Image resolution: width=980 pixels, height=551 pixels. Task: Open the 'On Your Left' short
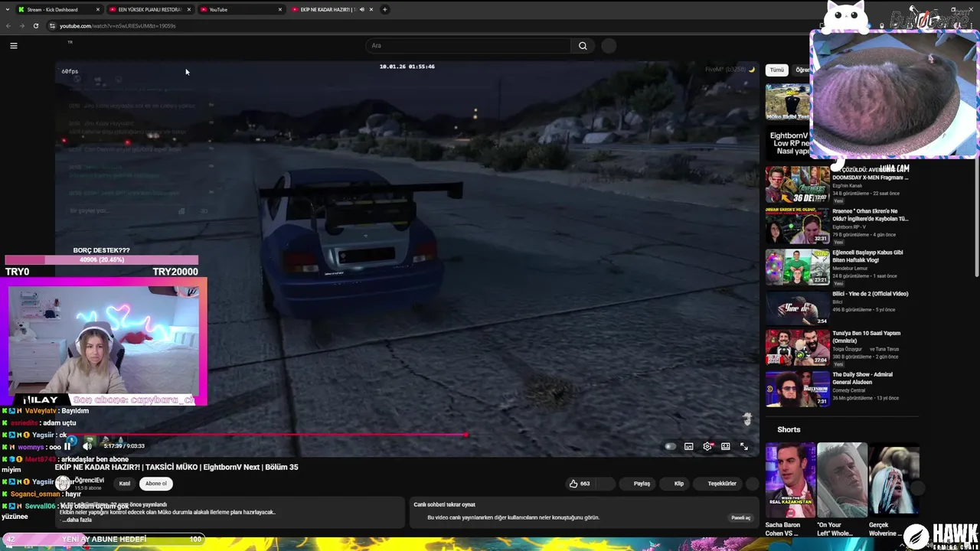tap(842, 479)
